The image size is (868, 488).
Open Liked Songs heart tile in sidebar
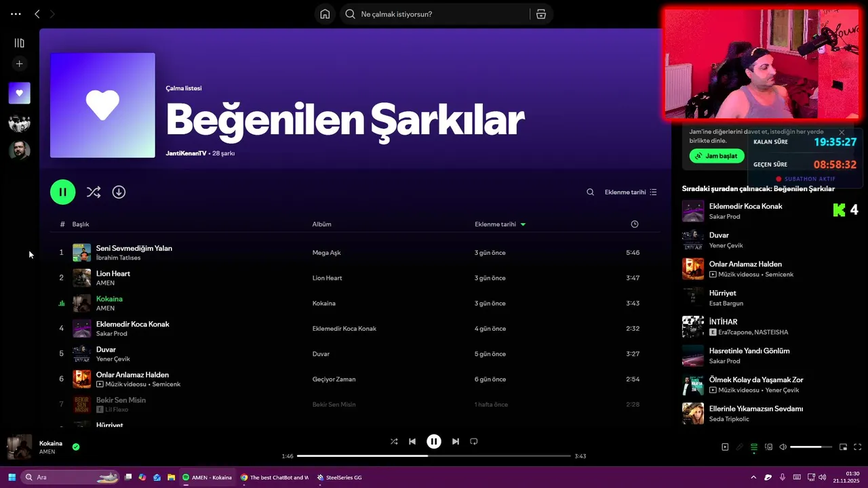(x=19, y=93)
